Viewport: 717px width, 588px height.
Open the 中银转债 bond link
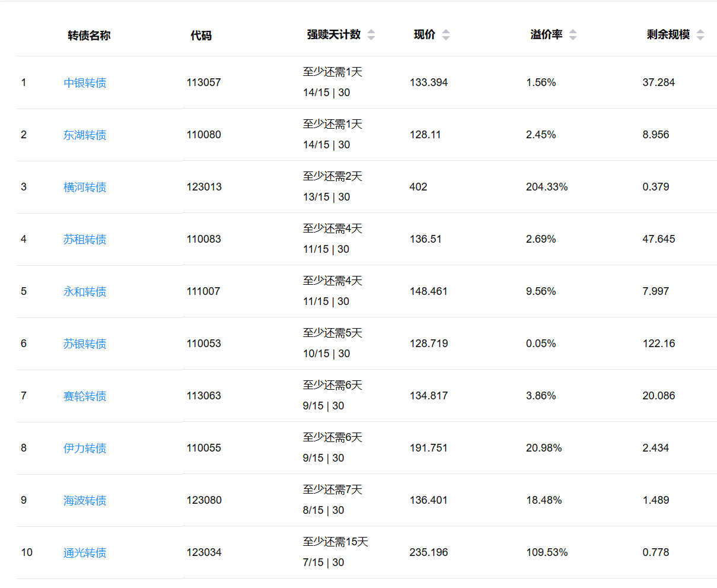click(85, 83)
